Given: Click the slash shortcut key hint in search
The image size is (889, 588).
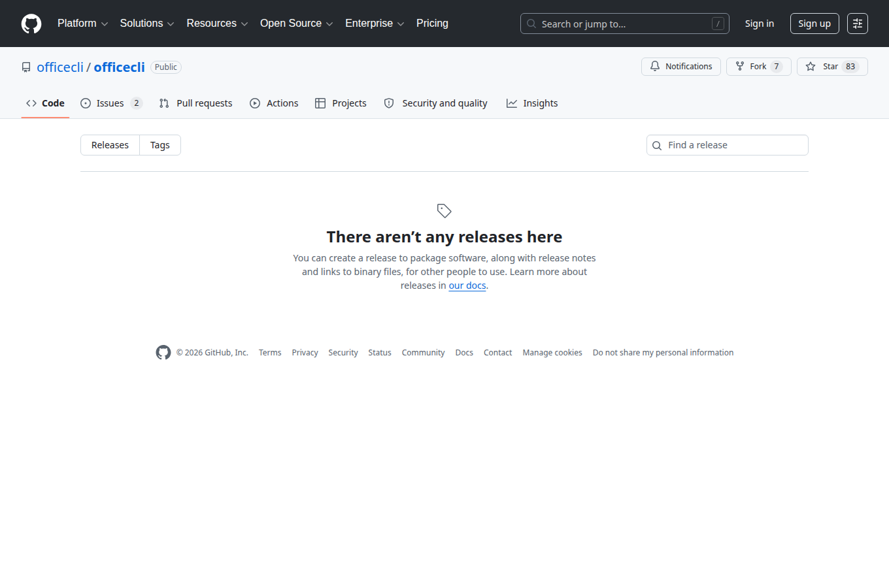Looking at the screenshot, I should pos(718,24).
